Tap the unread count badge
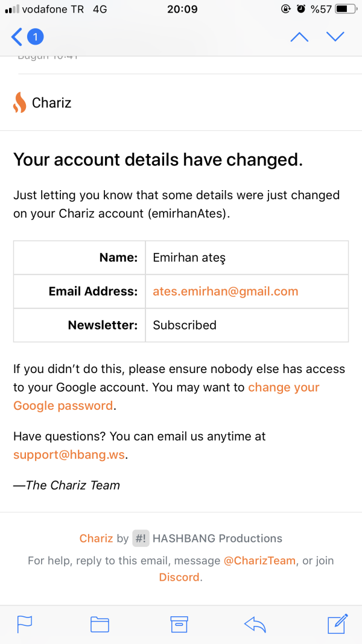Viewport: 362px width, 644px height. coord(35,37)
